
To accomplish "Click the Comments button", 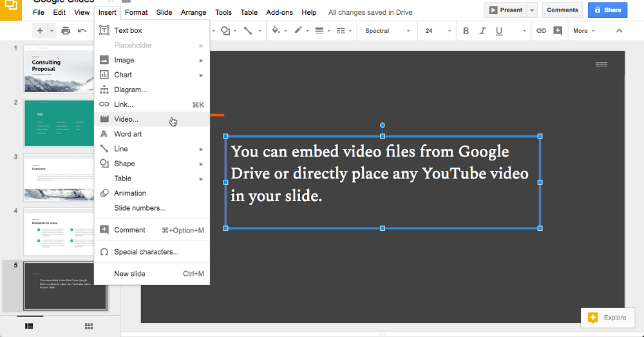I will 562,10.
